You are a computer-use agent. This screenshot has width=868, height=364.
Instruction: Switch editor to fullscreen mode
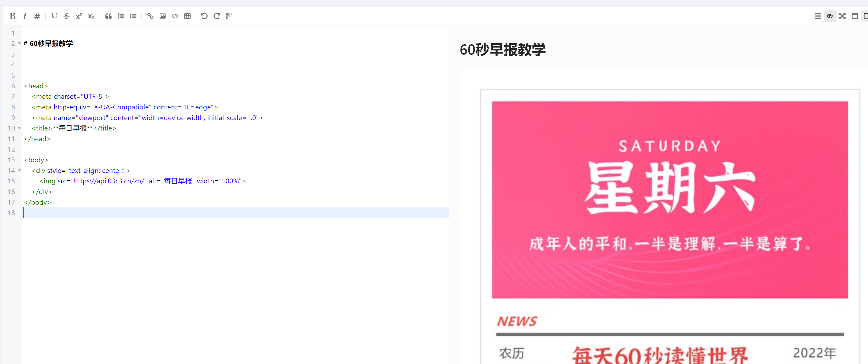842,16
